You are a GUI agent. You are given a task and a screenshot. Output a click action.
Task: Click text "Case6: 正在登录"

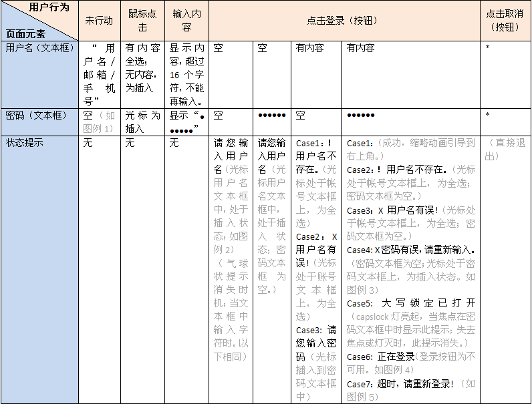click(380, 357)
